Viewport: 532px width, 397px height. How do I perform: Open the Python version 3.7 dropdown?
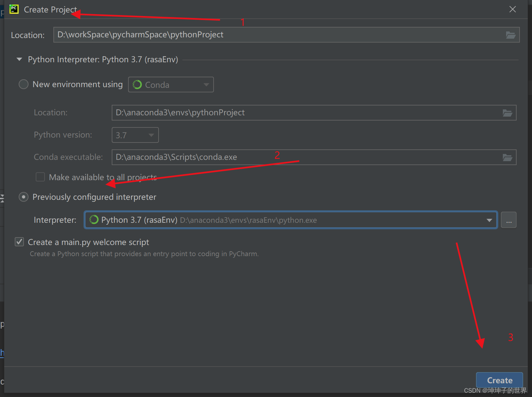click(151, 135)
